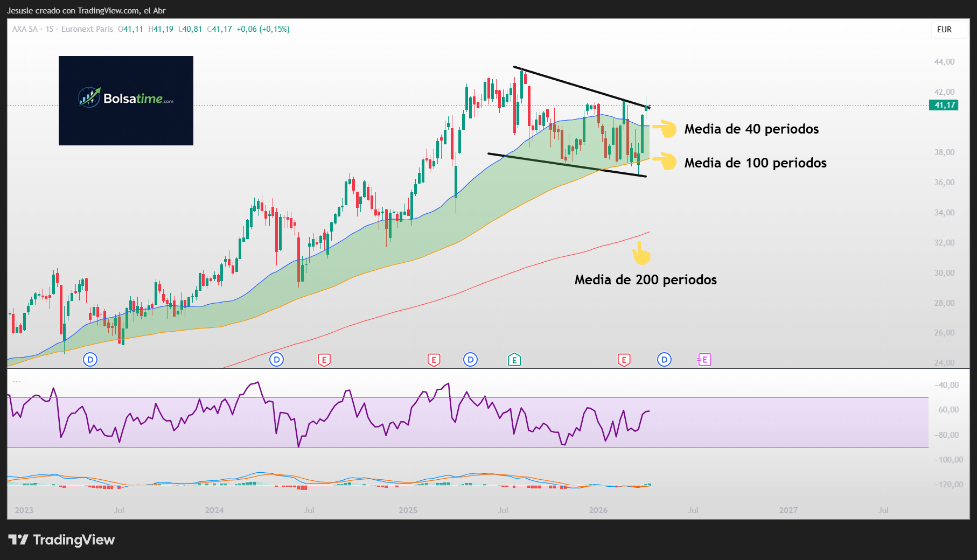The height and width of the screenshot is (560, 977).
Task: Click the AXA SA symbol name
Action: (x=24, y=29)
